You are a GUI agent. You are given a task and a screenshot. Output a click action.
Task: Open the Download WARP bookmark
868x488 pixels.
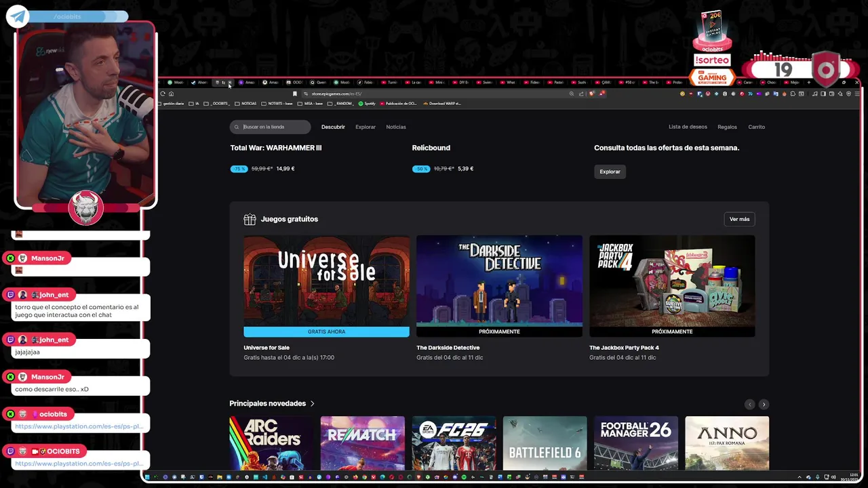click(x=442, y=104)
